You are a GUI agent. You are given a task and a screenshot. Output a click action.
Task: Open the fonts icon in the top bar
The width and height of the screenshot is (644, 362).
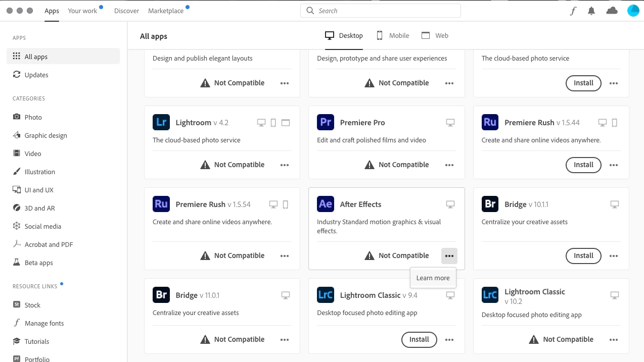click(x=573, y=11)
